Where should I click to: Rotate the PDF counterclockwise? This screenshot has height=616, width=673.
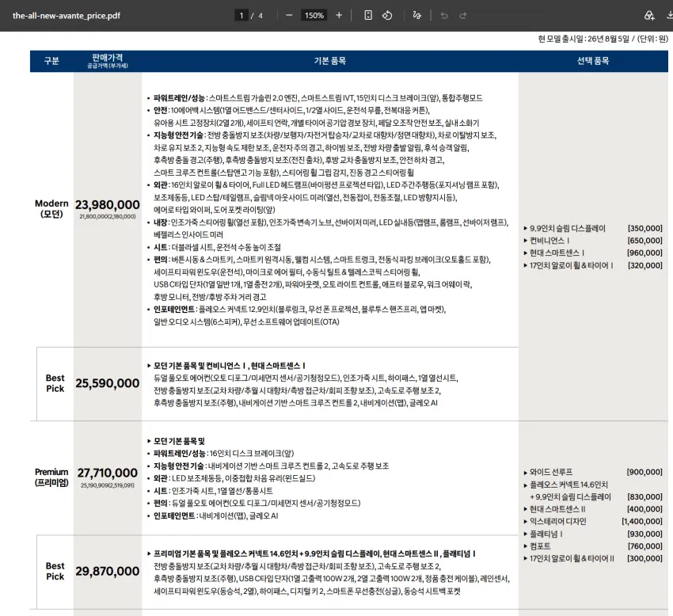tap(387, 16)
